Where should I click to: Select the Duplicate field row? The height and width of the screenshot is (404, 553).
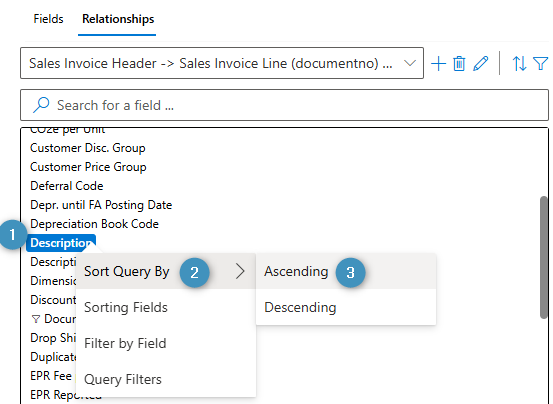click(53, 357)
